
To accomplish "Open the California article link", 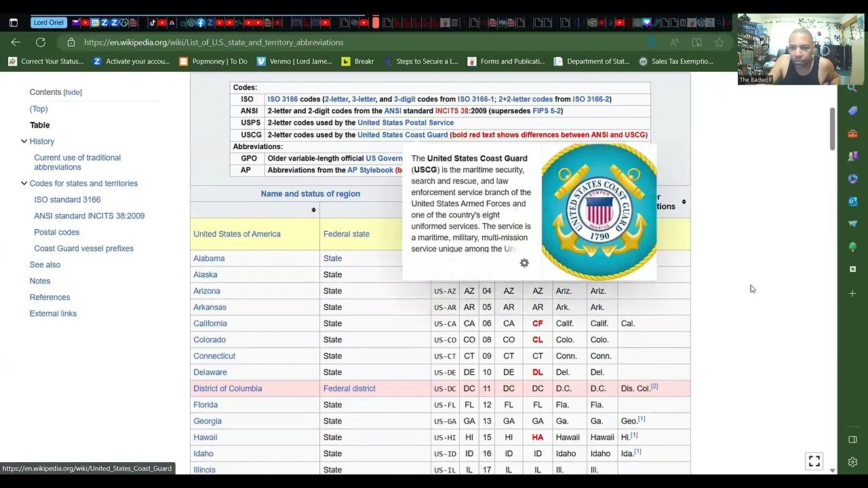I will (210, 323).
